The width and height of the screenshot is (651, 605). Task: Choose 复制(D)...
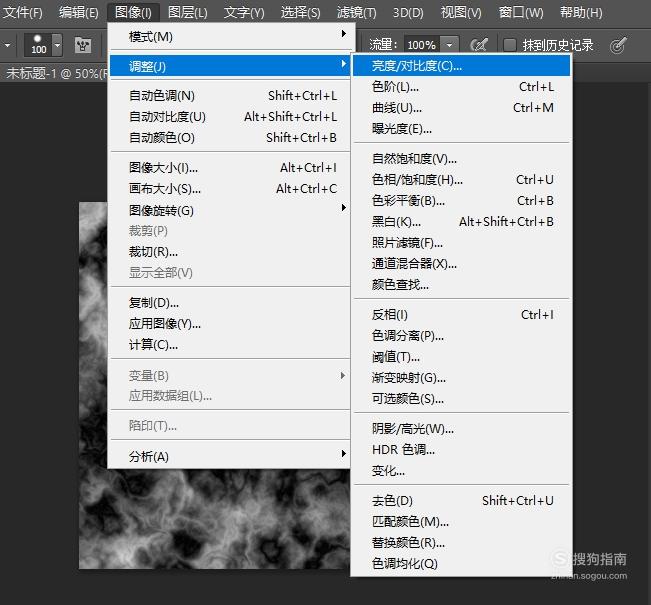pos(230,303)
